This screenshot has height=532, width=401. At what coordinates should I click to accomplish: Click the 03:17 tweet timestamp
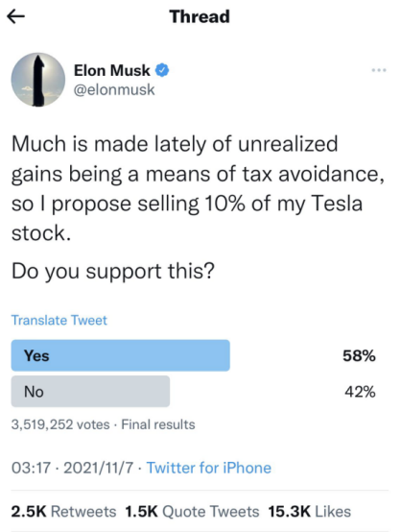click(31, 468)
